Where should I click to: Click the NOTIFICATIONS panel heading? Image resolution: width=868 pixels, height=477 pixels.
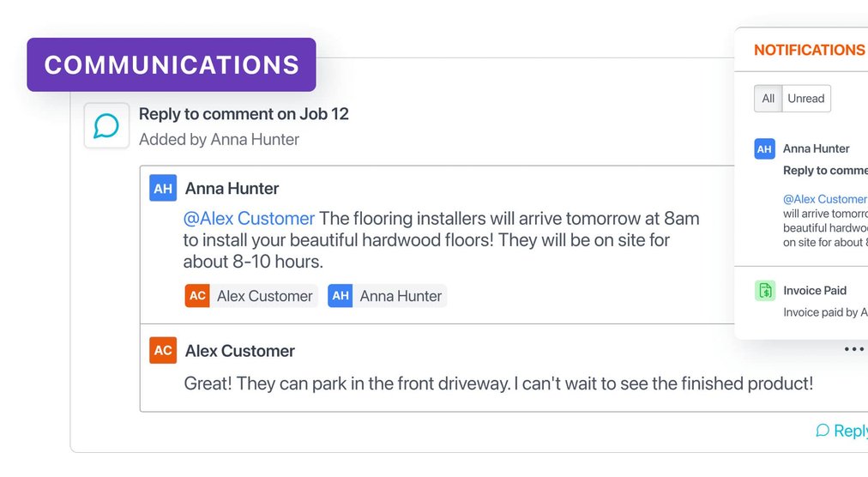(x=809, y=50)
